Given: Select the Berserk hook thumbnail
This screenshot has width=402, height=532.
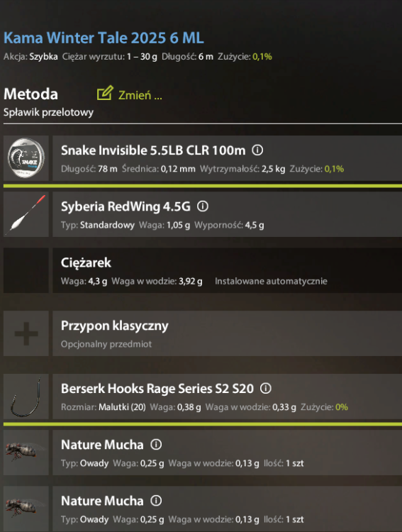Looking at the screenshot, I should [26, 397].
